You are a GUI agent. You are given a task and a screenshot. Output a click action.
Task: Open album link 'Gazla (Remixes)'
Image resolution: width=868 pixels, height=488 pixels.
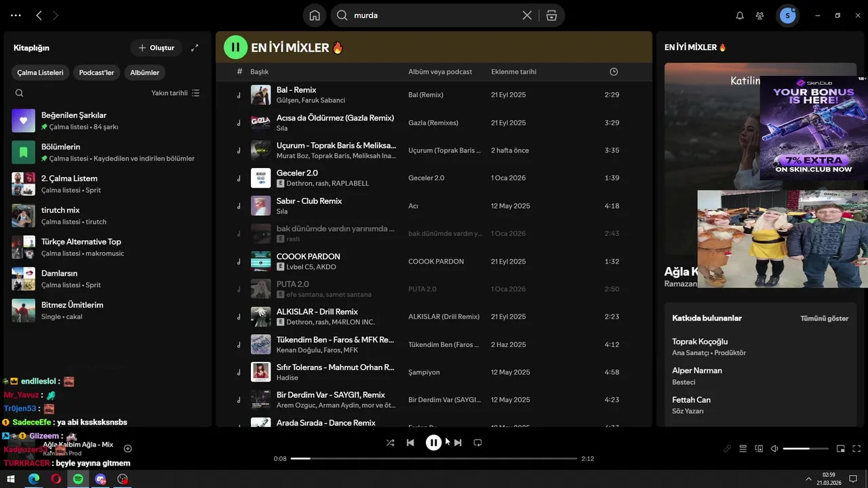click(x=433, y=123)
